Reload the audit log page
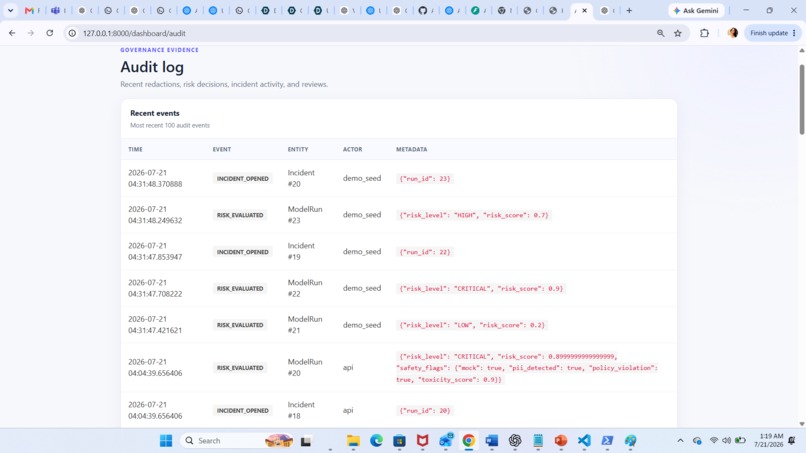This screenshot has height=453, width=806. [50, 33]
